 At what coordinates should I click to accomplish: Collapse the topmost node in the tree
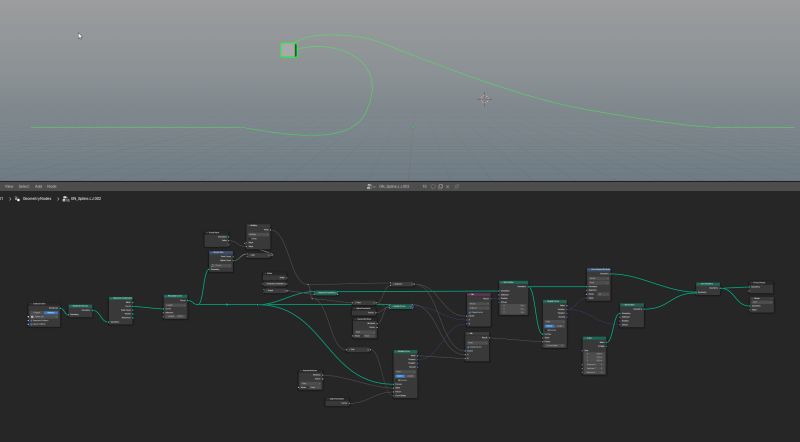(x=250, y=226)
